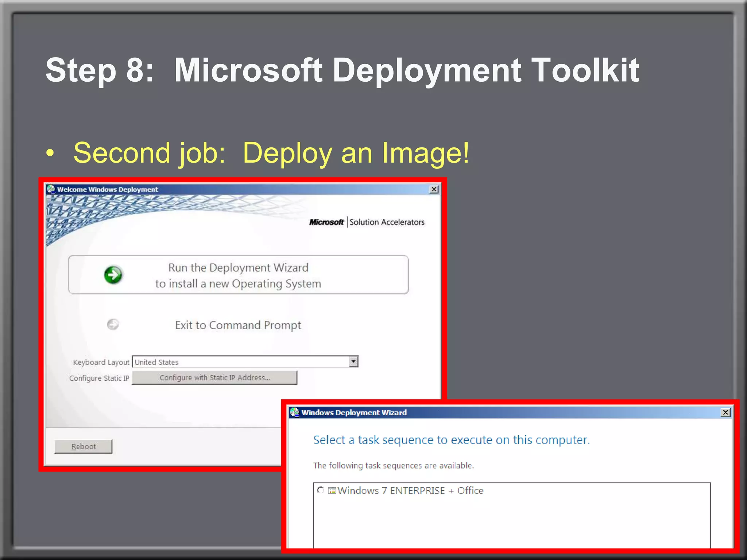Click the Keyboard Layout label
The image size is (747, 560).
pos(101,362)
